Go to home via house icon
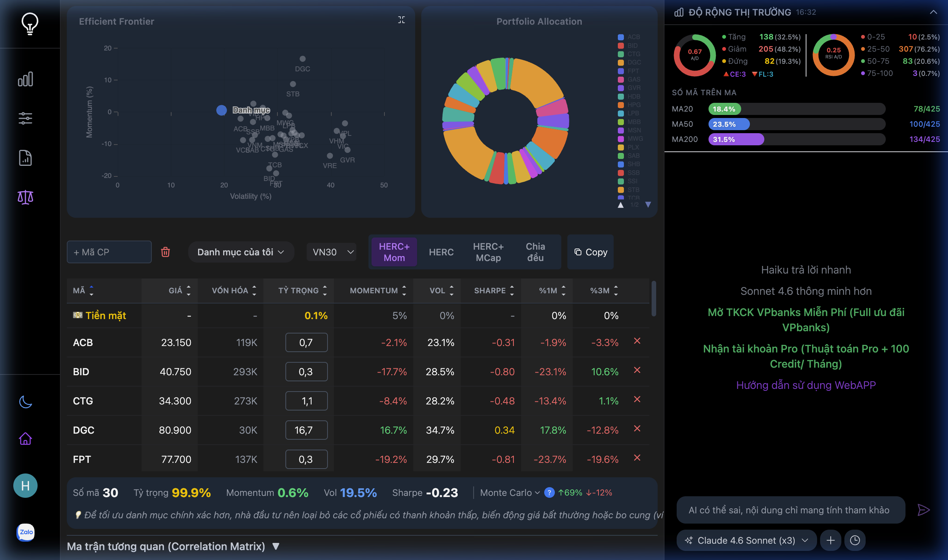The image size is (948, 560). click(25, 439)
